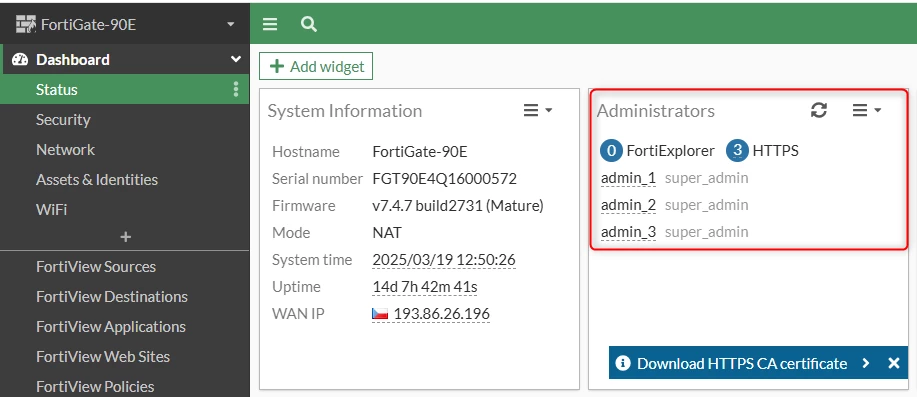The width and height of the screenshot is (917, 397).
Task: Click the FortiGate-90E device icon
Action: click(26, 25)
